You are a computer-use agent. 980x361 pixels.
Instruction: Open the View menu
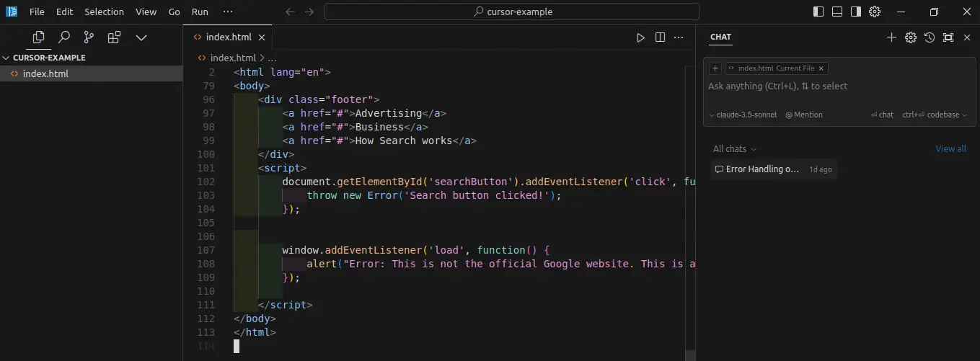pyautogui.click(x=146, y=12)
